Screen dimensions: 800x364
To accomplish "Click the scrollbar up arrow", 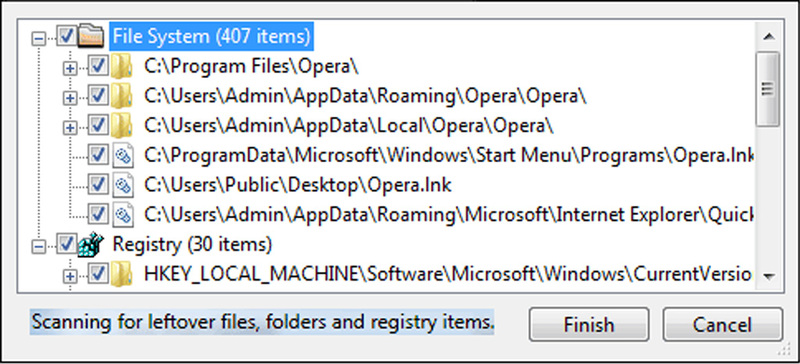I will point(768,36).
